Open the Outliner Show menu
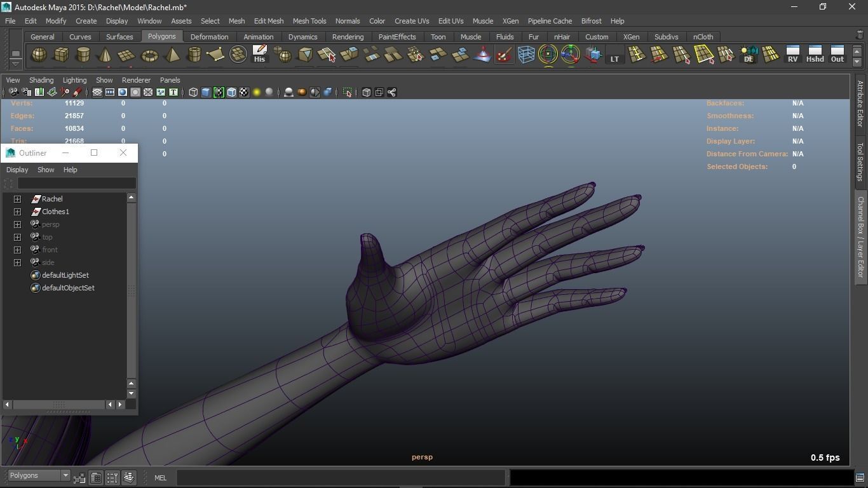This screenshot has height=488, width=868. pos(46,170)
